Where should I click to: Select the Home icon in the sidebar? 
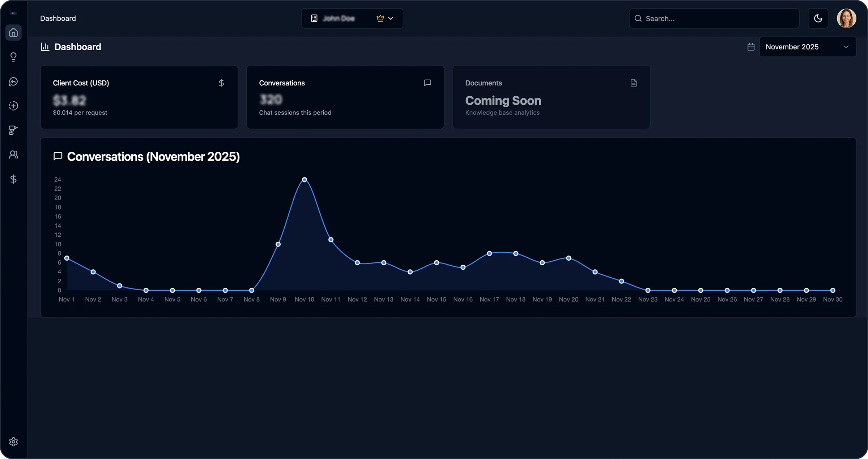(x=13, y=32)
